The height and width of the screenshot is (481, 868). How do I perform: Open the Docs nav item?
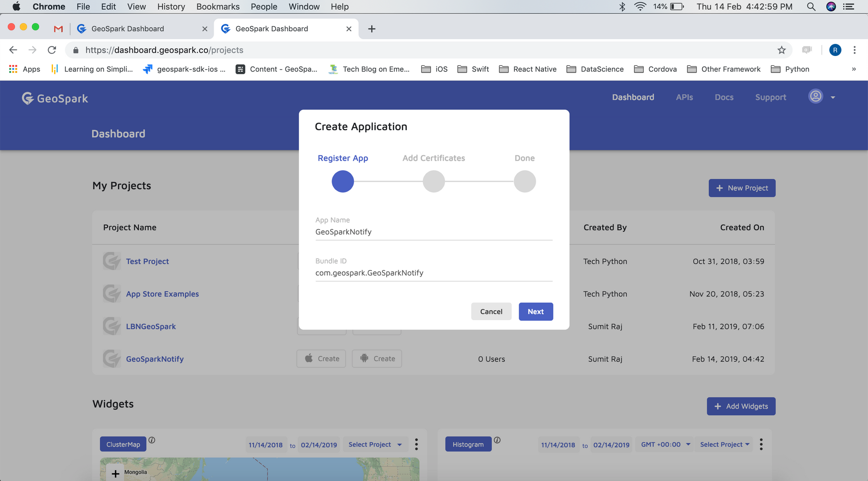pos(724,97)
